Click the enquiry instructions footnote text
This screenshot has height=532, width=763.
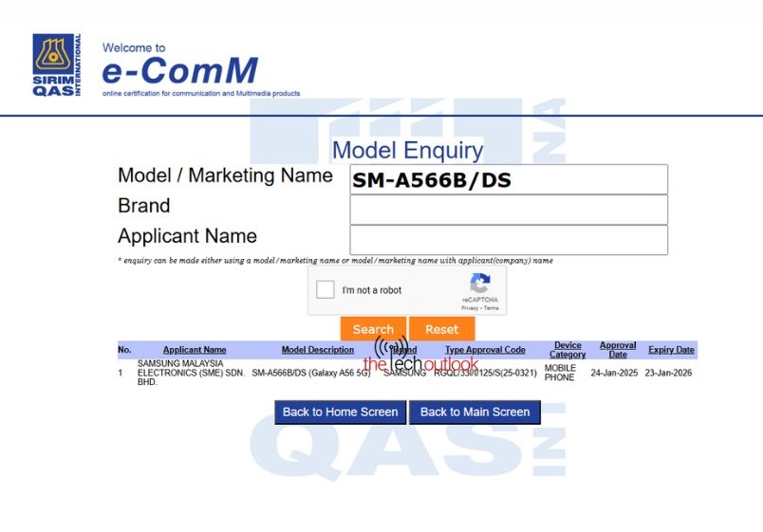335,261
